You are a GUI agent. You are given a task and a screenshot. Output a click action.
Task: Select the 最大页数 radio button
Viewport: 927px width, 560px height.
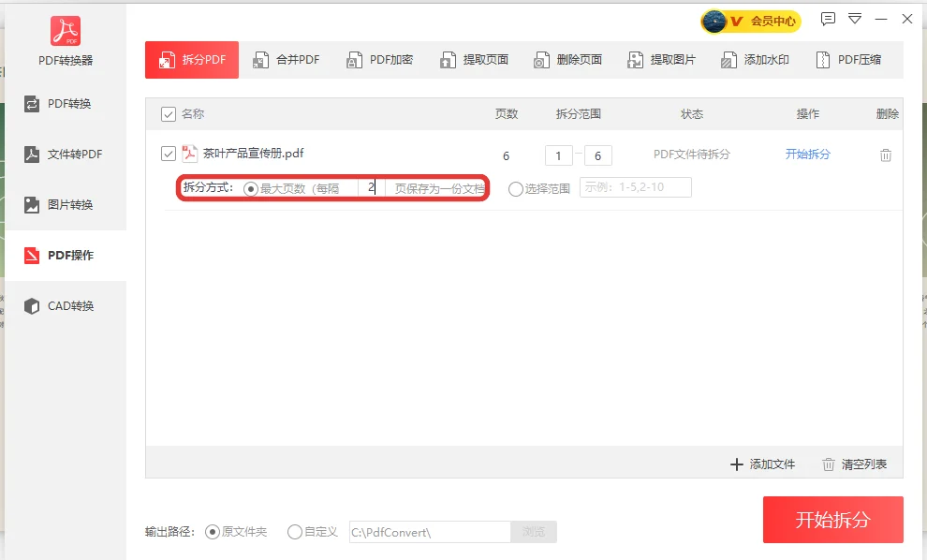click(251, 188)
